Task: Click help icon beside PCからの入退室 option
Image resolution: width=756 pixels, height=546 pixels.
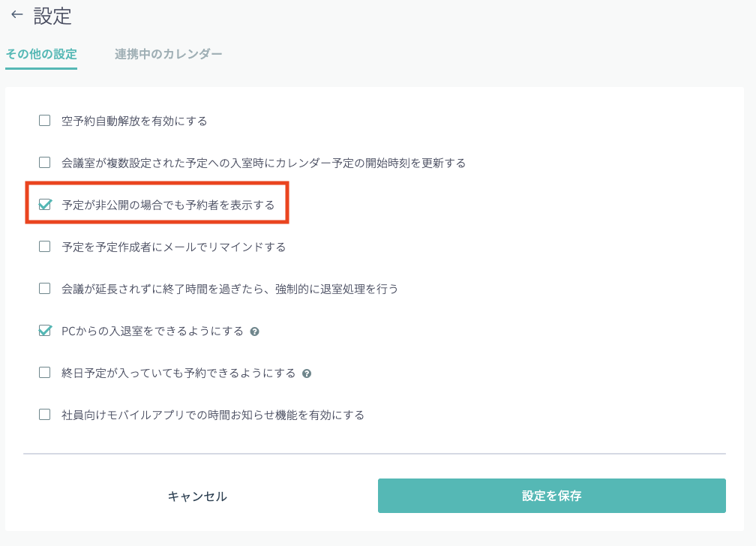Action: (x=254, y=331)
